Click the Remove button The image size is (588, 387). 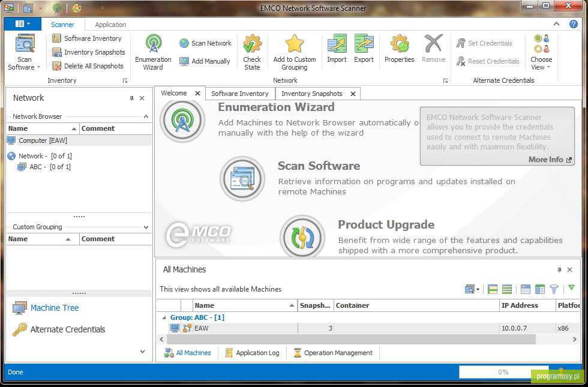pos(433,49)
